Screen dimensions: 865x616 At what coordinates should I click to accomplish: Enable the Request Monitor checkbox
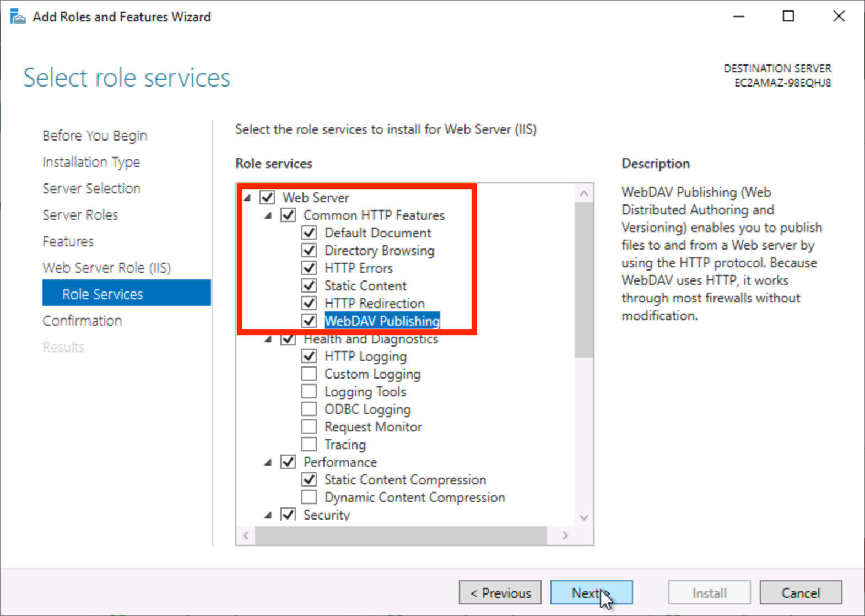pos(309,426)
